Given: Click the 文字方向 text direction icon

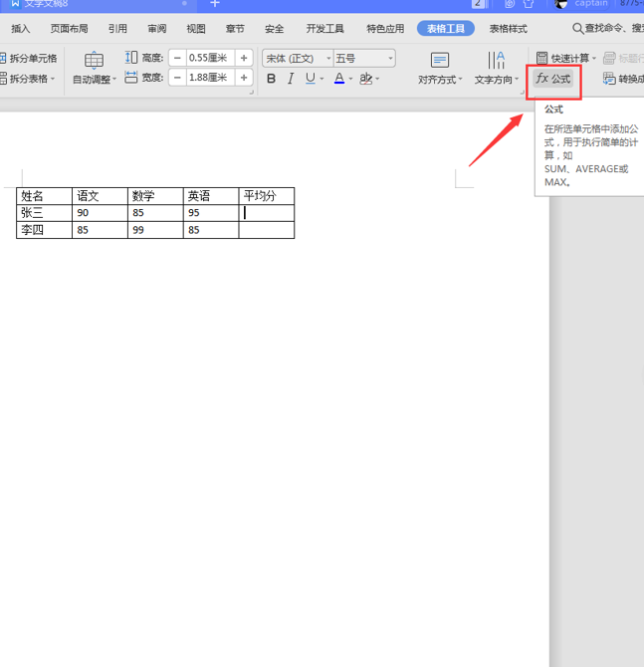Looking at the screenshot, I should coord(497,61).
